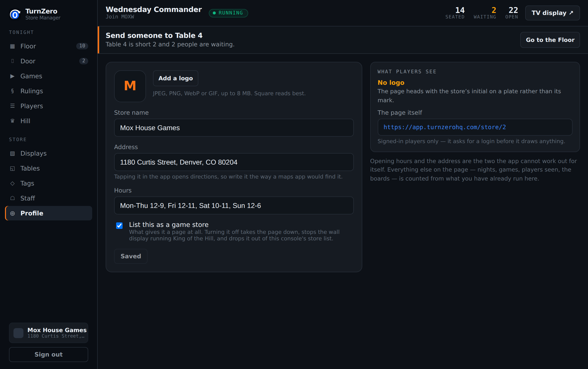The height and width of the screenshot is (369, 588).
Task: Go to Tables in Store section
Action: tap(49, 168)
